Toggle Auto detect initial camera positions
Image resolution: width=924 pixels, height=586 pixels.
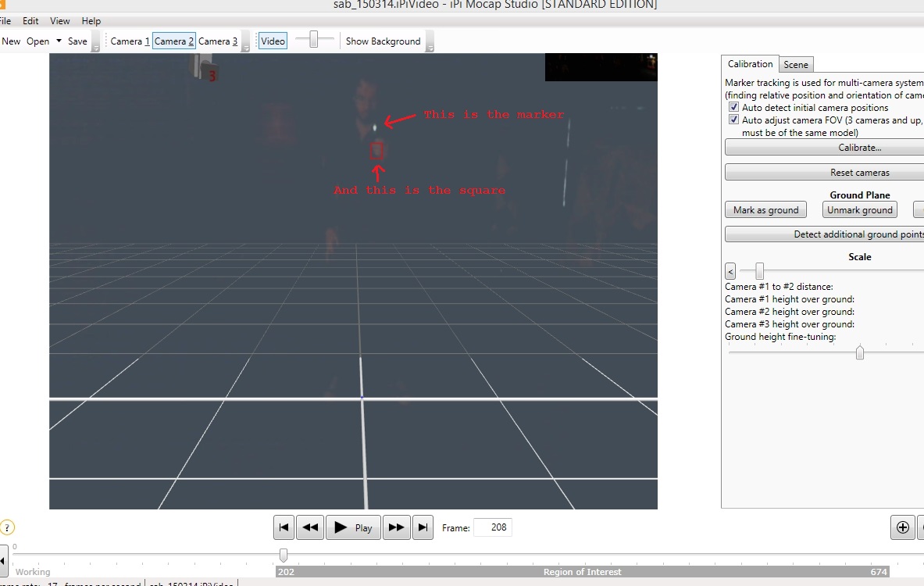click(733, 107)
